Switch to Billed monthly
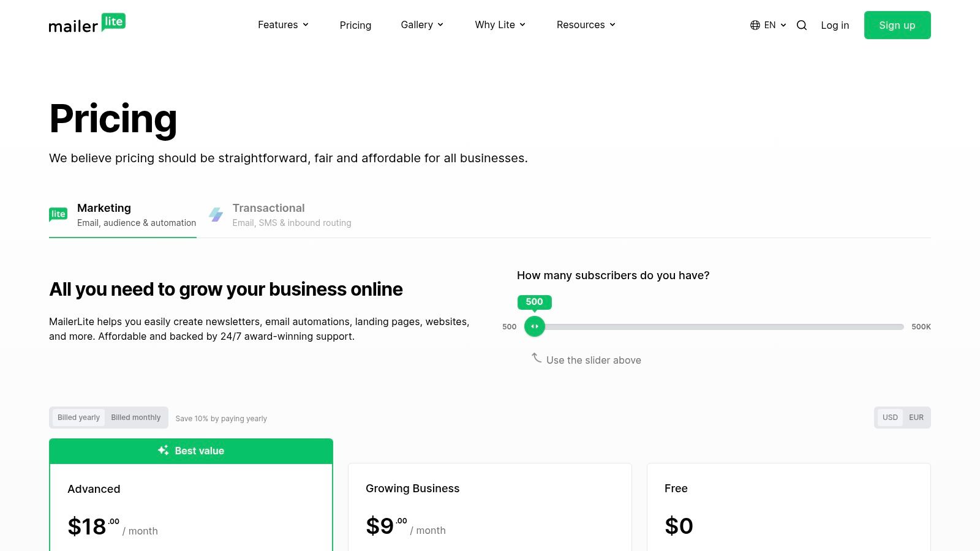The height and width of the screenshot is (551, 980). 135,417
